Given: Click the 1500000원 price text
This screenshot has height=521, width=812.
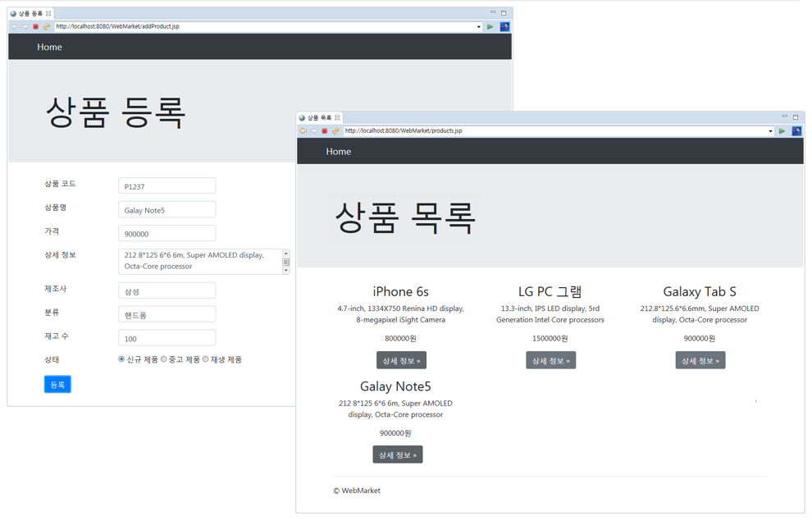Looking at the screenshot, I should 550,339.
